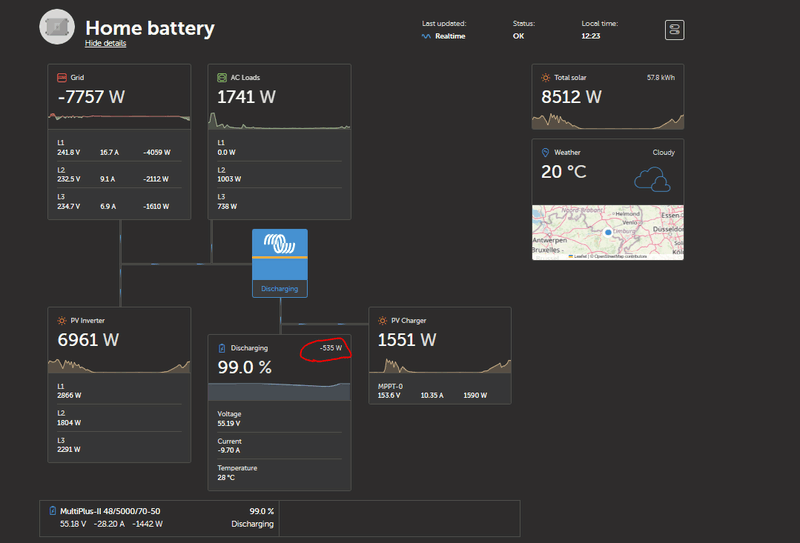
Task: Click the green AC Loads icon
Action: (x=222, y=78)
